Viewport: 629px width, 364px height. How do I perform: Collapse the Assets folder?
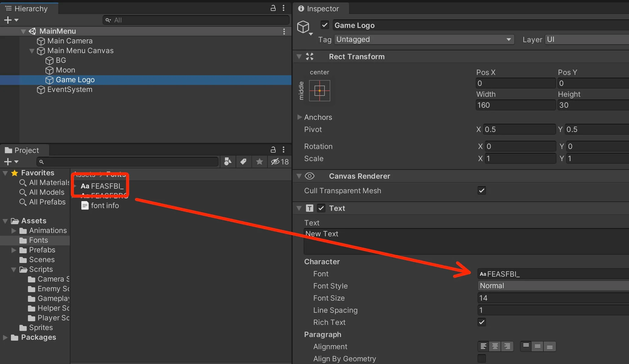pyautogui.click(x=5, y=221)
